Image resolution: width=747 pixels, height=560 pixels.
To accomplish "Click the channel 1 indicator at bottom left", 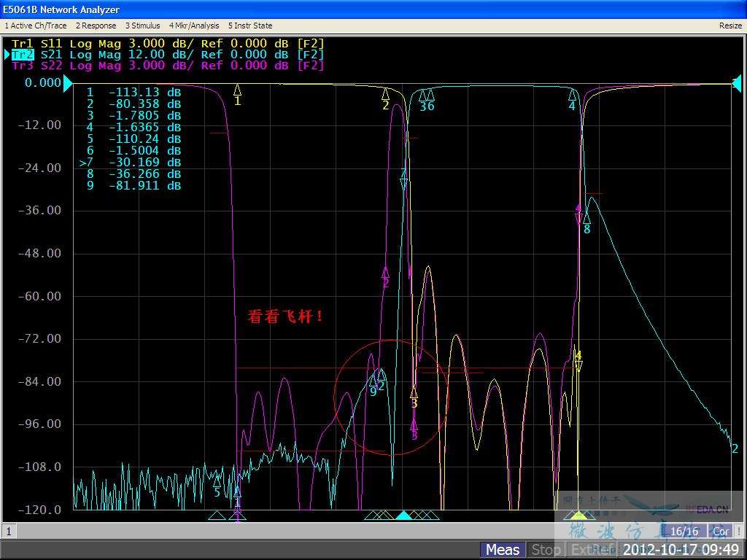I will click(9, 531).
